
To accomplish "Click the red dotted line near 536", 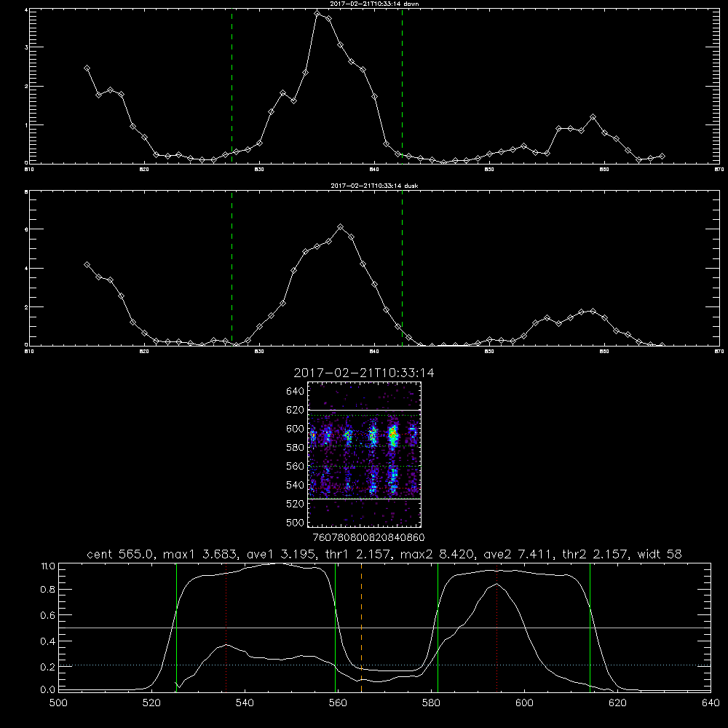I will pos(226,627).
